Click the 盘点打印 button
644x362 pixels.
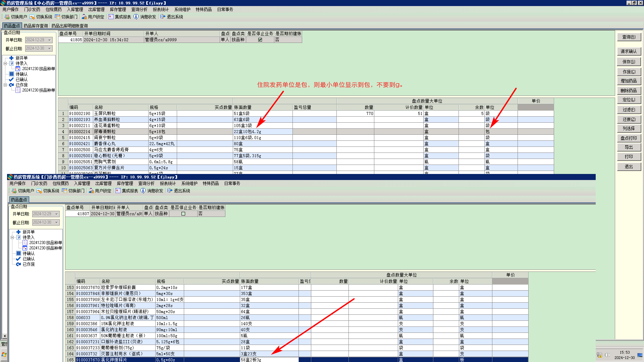point(629,138)
